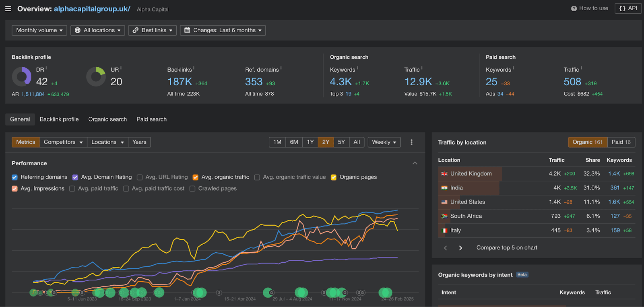This screenshot has height=307, width=644.
Task: Click the API button
Action: (x=628, y=8)
